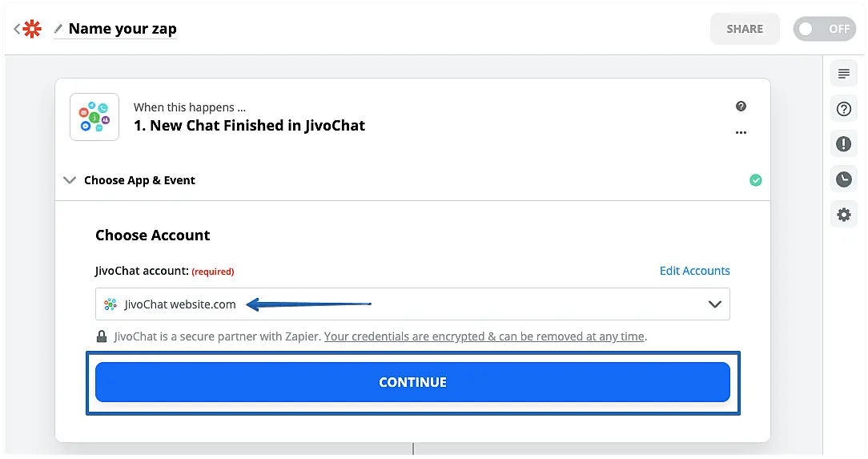Click the back arrow beside the Zapier logo

[x=16, y=29]
